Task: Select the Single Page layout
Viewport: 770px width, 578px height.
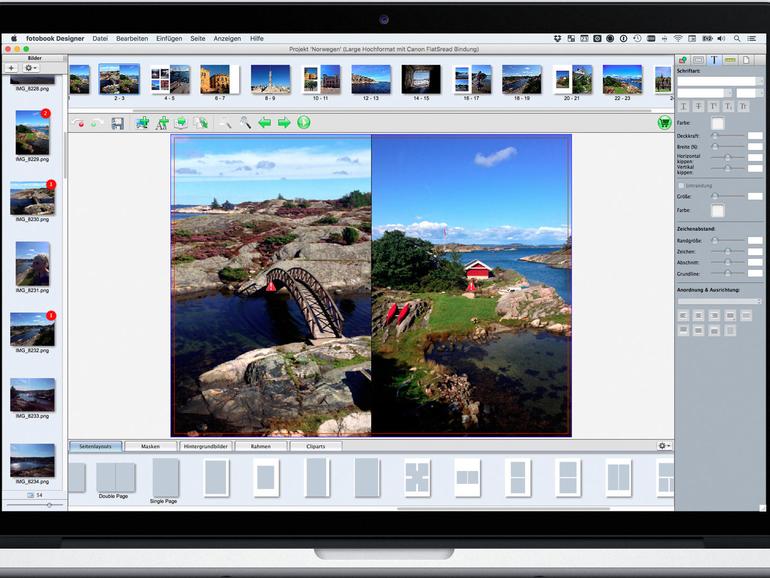Action: click(165, 477)
